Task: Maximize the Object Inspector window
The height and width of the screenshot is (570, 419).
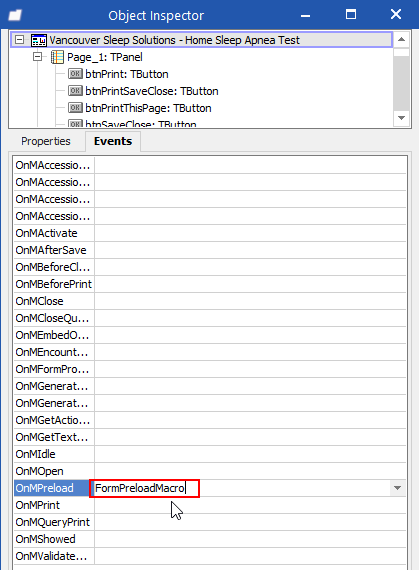Action: [x=351, y=15]
